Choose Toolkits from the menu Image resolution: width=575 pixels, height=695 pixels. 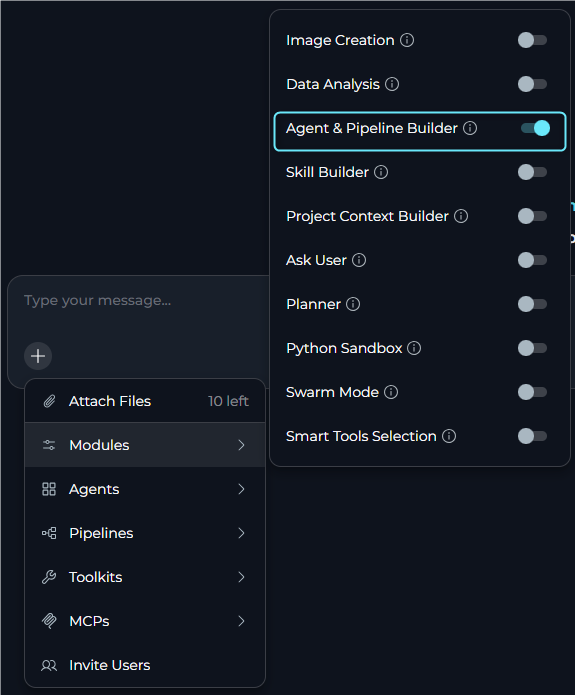[145, 577]
